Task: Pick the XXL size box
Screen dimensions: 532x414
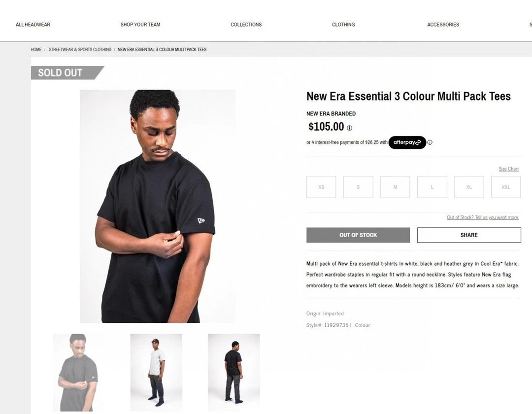Action: (506, 187)
